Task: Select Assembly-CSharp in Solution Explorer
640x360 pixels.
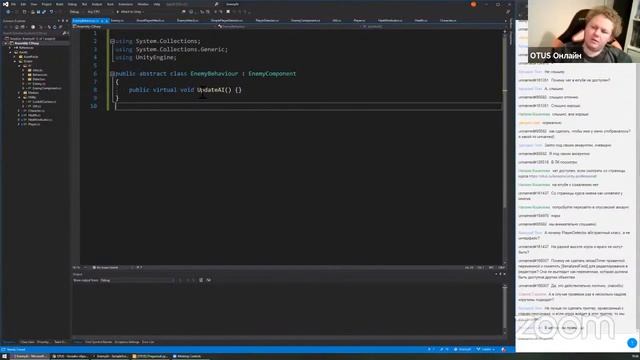Action: pos(27,43)
